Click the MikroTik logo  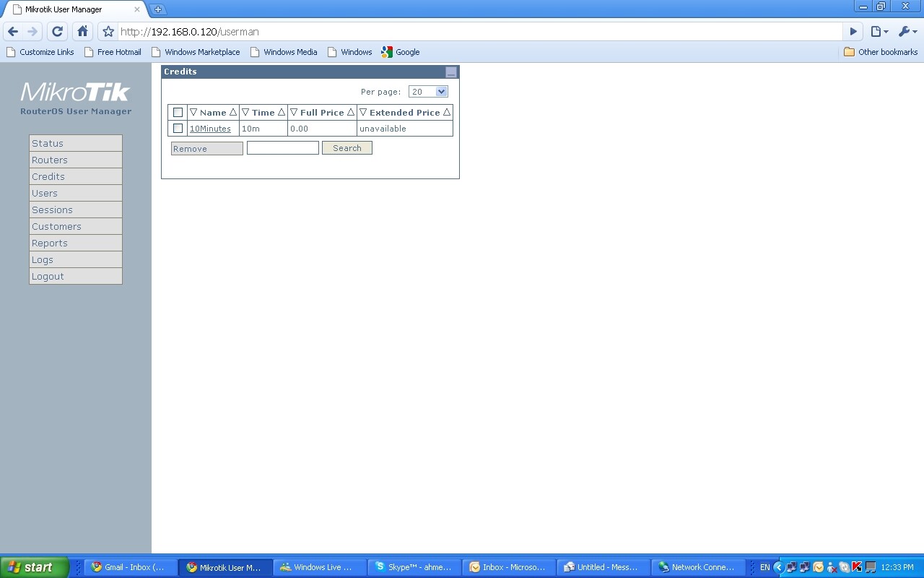tap(76, 92)
